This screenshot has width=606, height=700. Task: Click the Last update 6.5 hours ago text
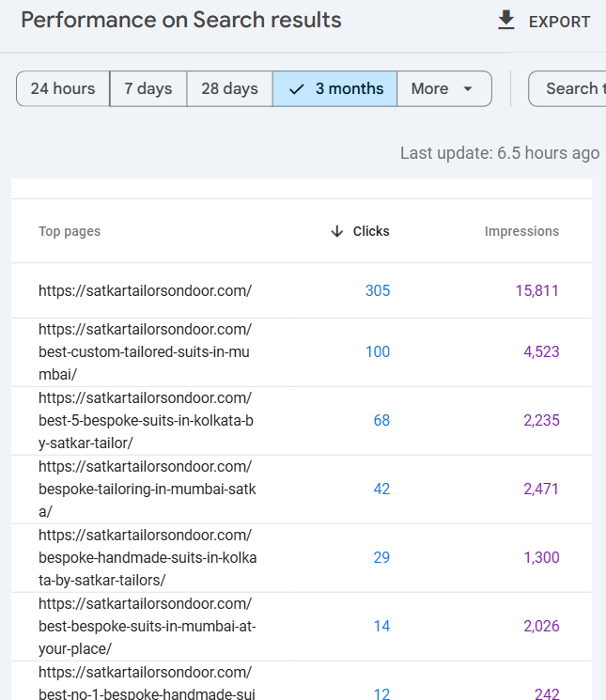coord(500,153)
